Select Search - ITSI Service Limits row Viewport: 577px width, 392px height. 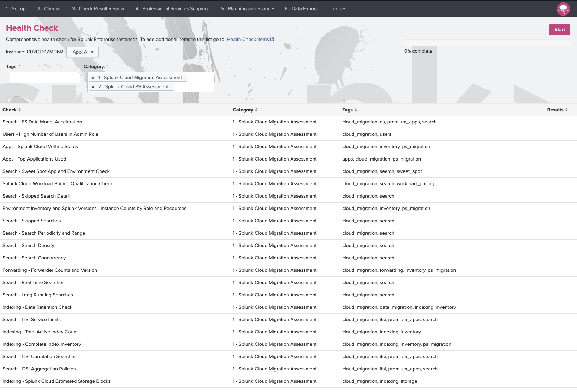tap(288, 320)
